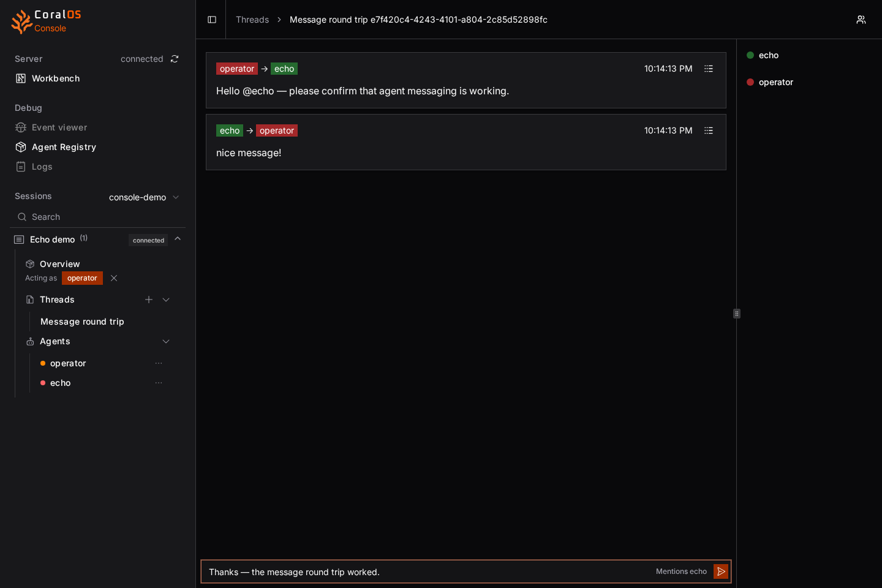The image size is (882, 588).
Task: Select echo participant in right panel
Action: point(769,55)
